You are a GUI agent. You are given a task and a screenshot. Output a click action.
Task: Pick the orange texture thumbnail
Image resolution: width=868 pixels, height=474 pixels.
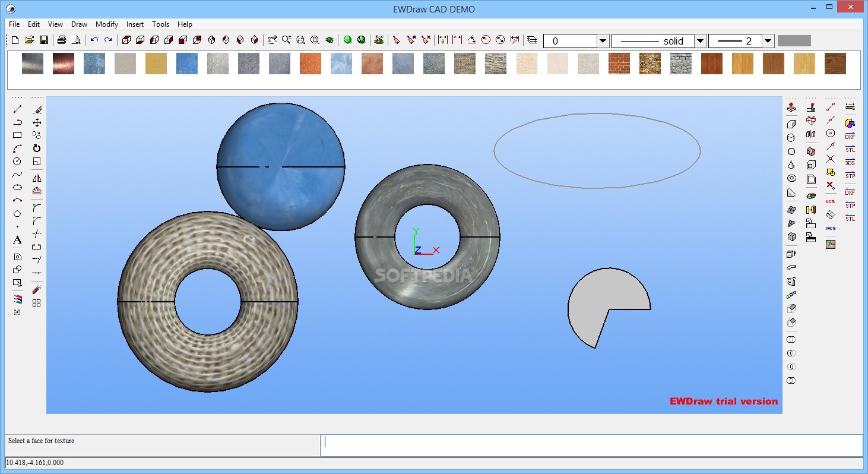click(x=311, y=64)
